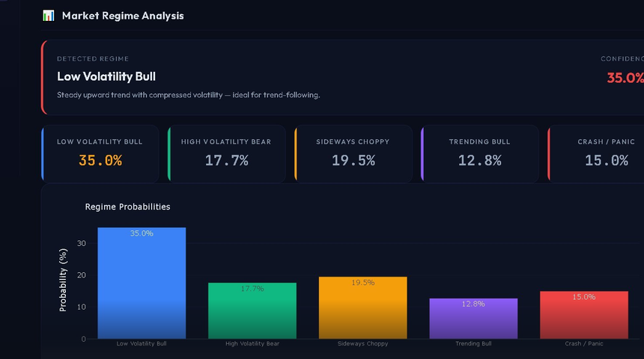This screenshot has height=359, width=644.
Task: Select the High Volatility Bear probability card
Action: tap(227, 154)
